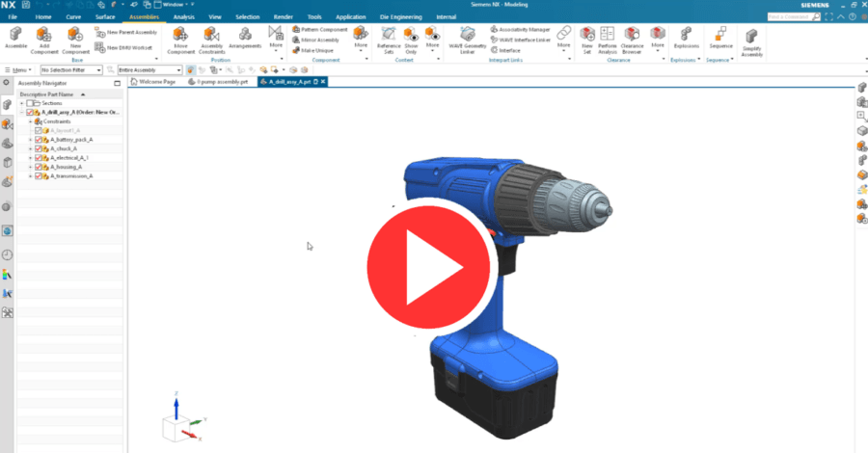Switch to the Analysis ribbon tab
Screen dimensions: 868x453
point(184,17)
